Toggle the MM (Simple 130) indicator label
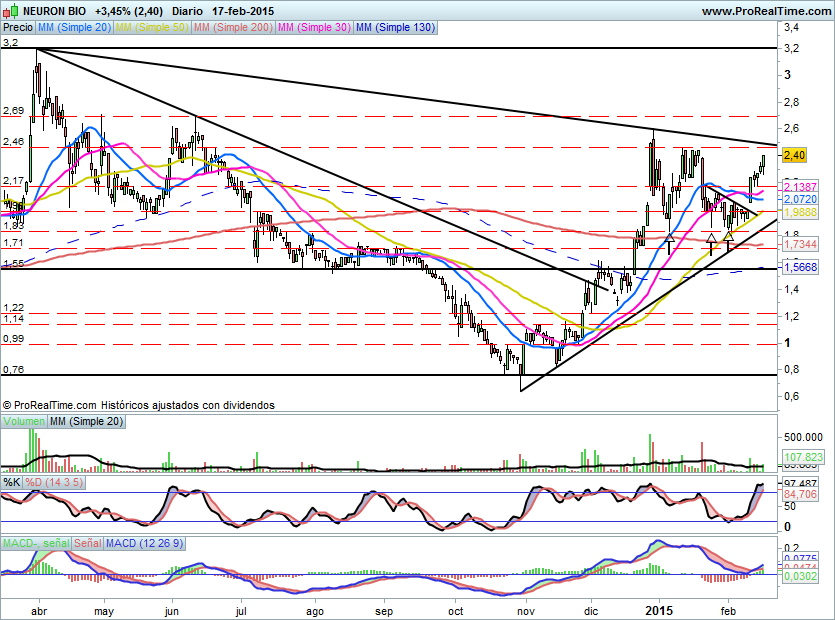 [395, 28]
